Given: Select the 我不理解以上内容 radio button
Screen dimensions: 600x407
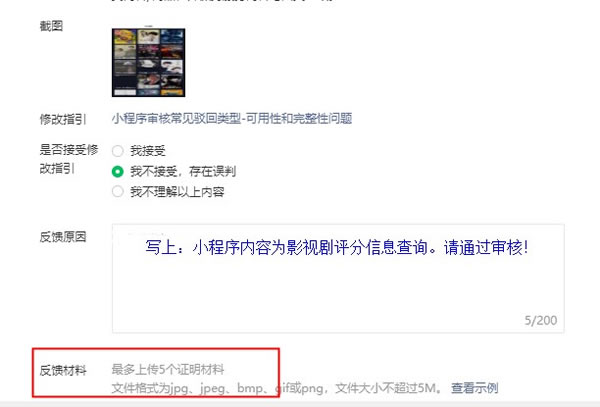Looking at the screenshot, I should pyautogui.click(x=117, y=191).
